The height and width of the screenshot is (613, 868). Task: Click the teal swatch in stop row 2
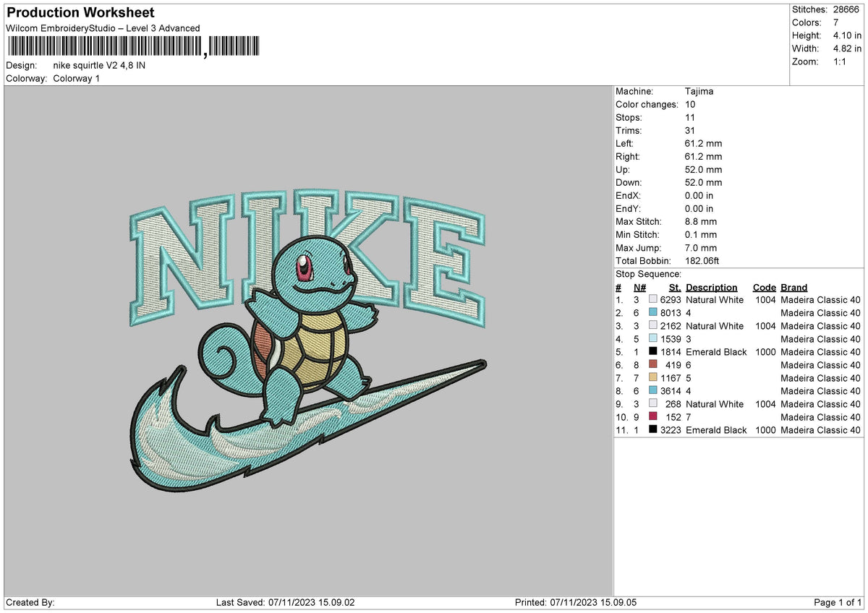pos(653,312)
